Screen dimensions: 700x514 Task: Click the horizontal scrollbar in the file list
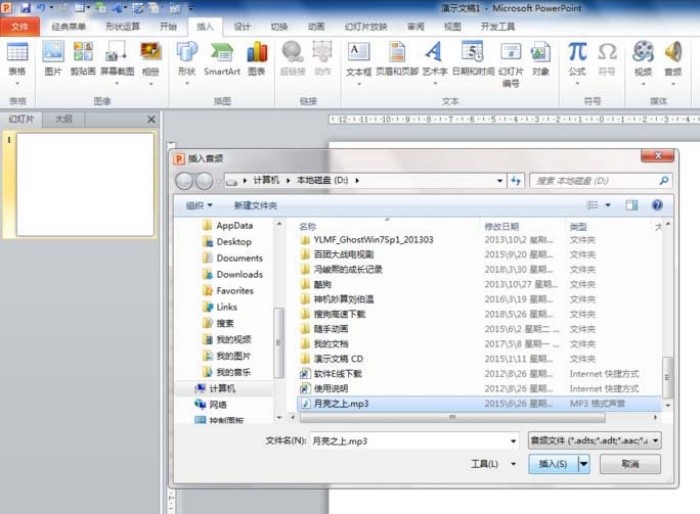(452, 418)
